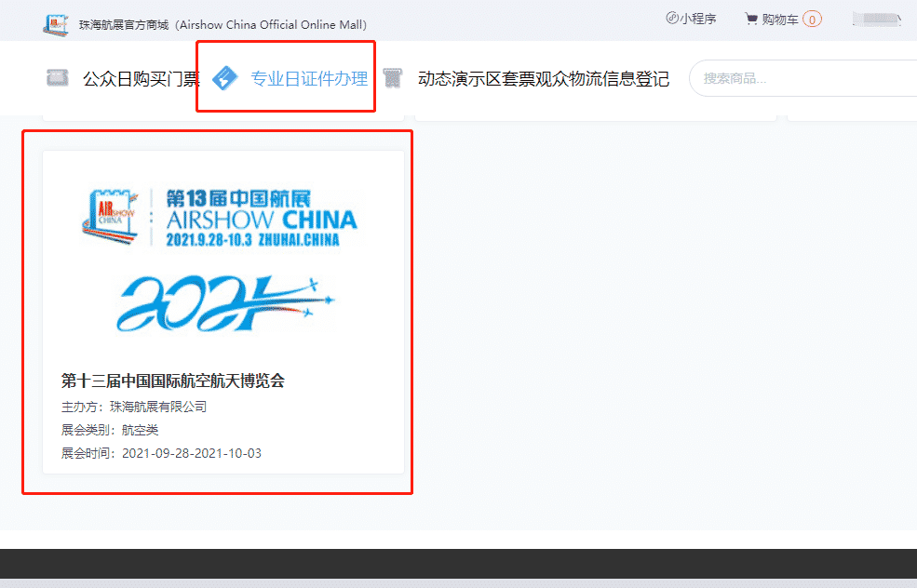Focus the 搜索商品 search field

(803, 78)
